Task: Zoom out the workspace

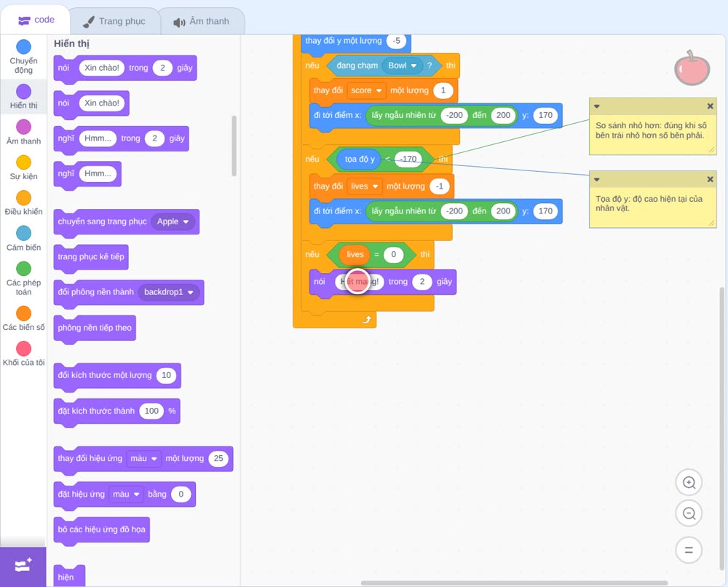Action: coord(689,513)
